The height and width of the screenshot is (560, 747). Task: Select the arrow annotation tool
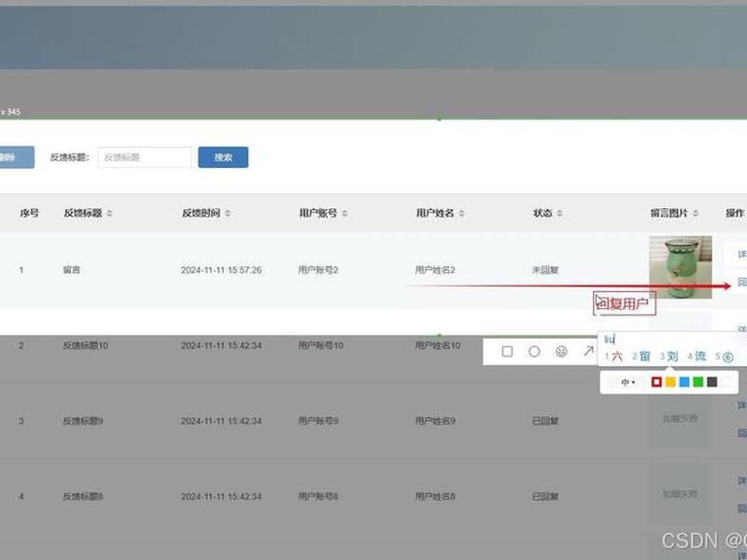click(x=588, y=352)
